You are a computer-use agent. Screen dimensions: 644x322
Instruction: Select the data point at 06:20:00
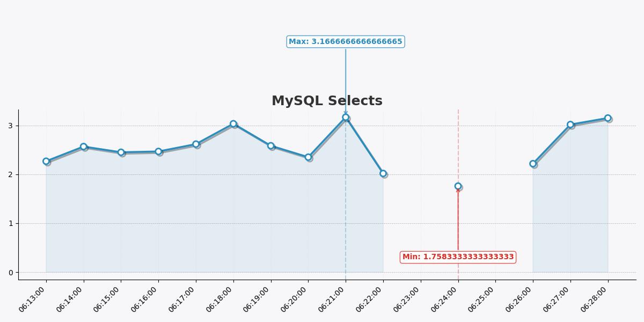click(x=308, y=157)
